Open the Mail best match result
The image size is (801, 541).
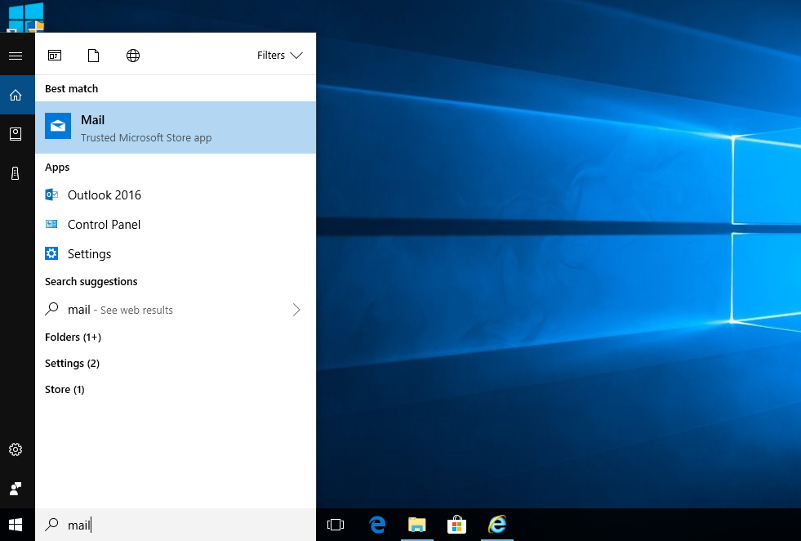[175, 128]
